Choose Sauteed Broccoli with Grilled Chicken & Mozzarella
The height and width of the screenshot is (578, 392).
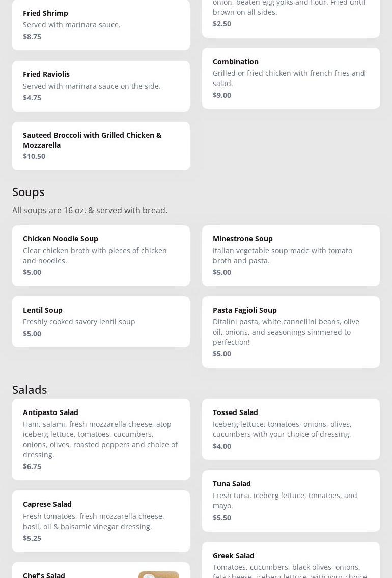coord(101,145)
